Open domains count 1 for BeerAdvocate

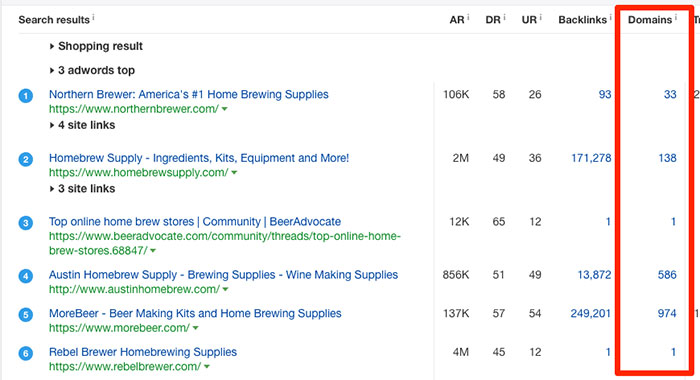[x=673, y=222]
